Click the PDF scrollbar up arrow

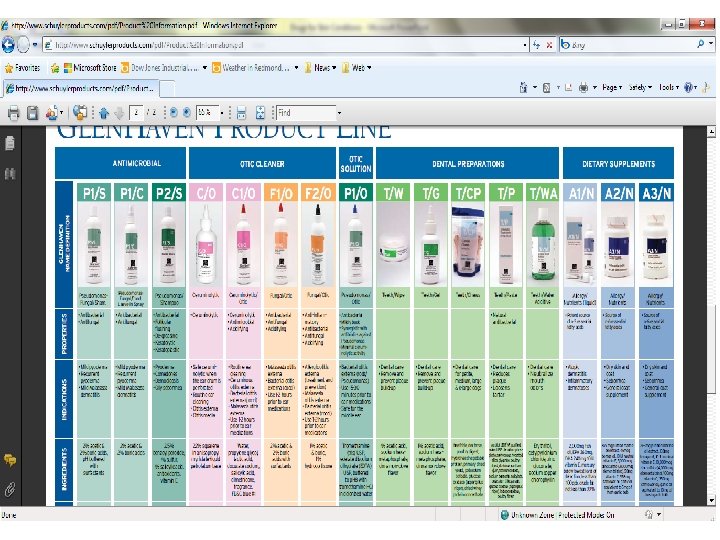click(x=712, y=132)
